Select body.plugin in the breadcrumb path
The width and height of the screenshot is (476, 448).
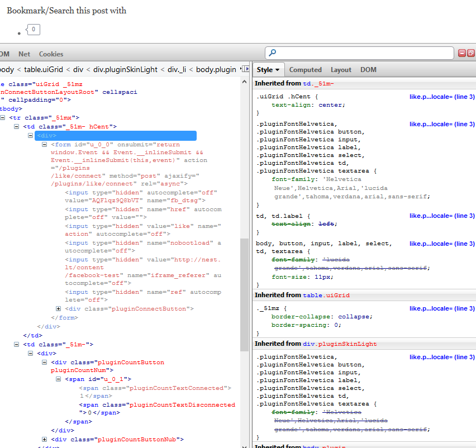[x=216, y=69]
